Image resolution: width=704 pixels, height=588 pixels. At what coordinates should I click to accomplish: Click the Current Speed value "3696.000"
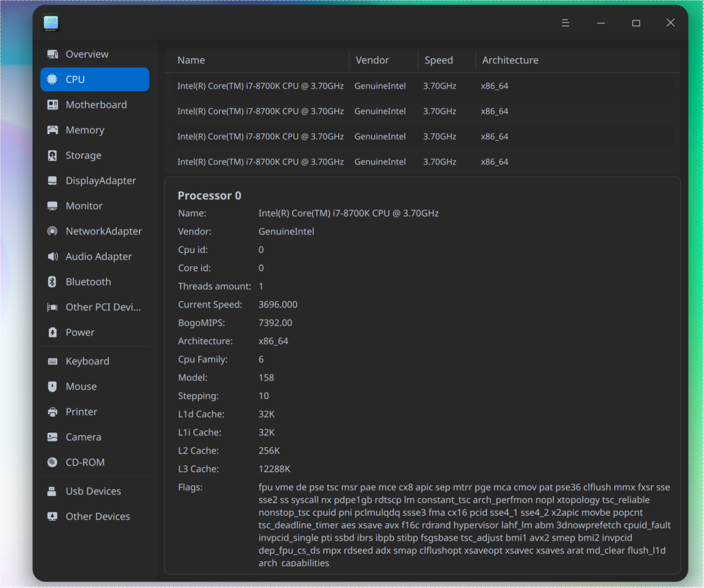coord(278,305)
